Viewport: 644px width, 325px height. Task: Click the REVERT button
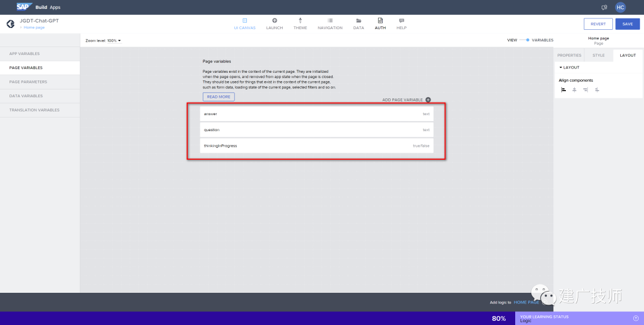pyautogui.click(x=598, y=24)
